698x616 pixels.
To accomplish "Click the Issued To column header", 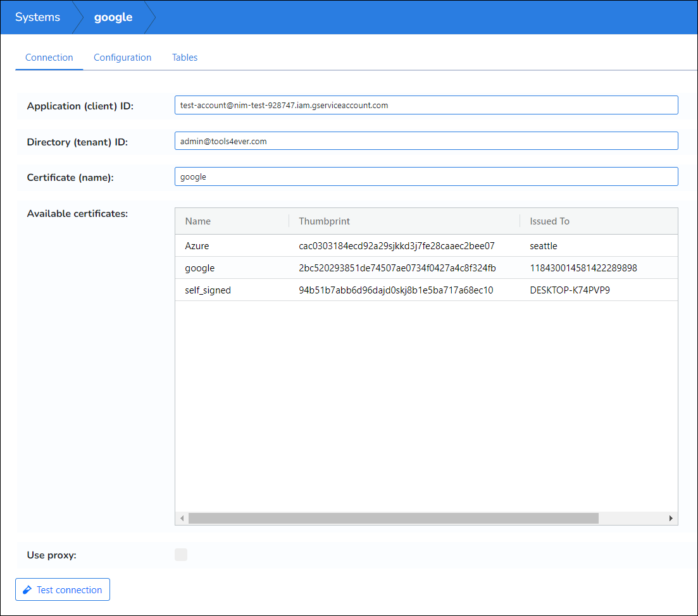I will pyautogui.click(x=549, y=221).
